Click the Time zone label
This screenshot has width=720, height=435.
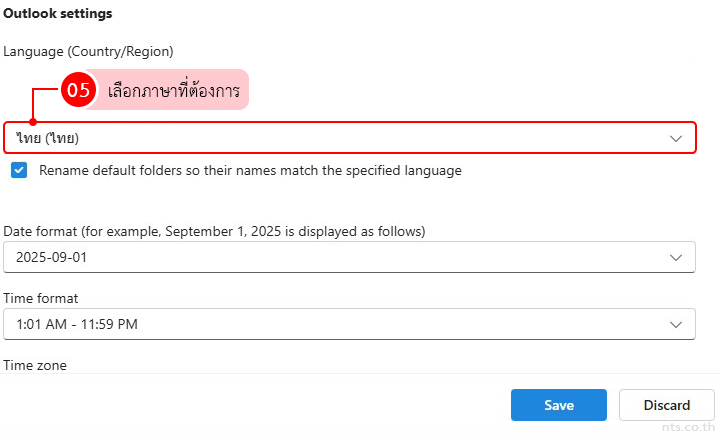35,366
